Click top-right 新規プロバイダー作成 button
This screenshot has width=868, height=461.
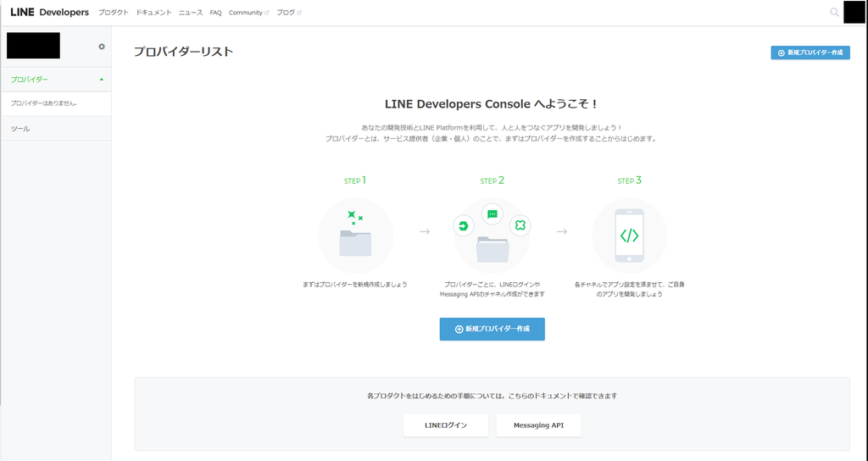pos(810,53)
